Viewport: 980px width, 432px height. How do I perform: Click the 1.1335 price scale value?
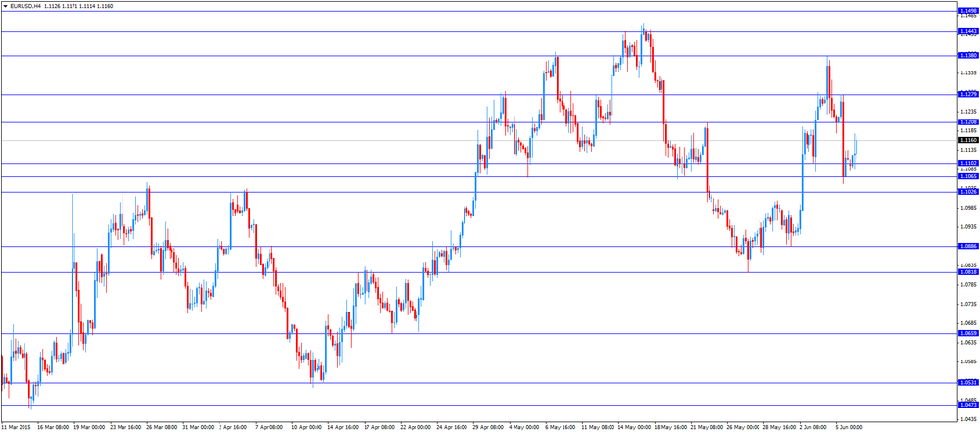click(x=967, y=73)
